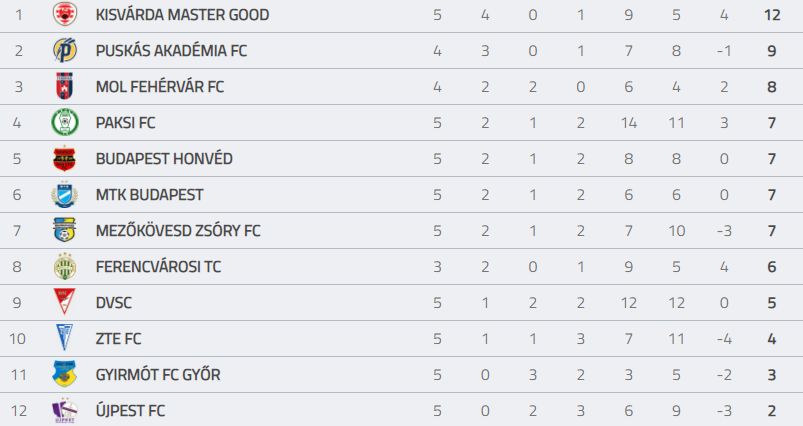The height and width of the screenshot is (426, 803).
Task: Click the Puskás Akadémia FC logo
Action: point(65,50)
